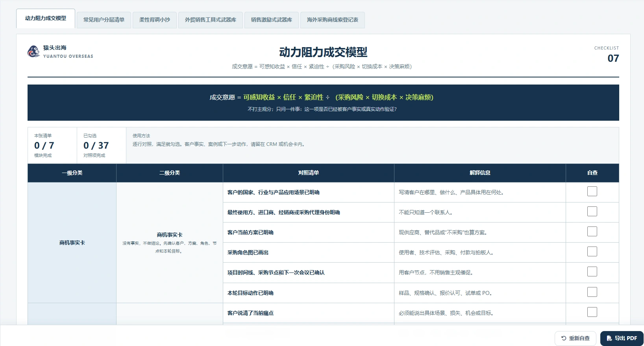This screenshot has width=644, height=346.
Task: Tick the 本轮目标动作已明确 checkbox
Action: tap(592, 292)
